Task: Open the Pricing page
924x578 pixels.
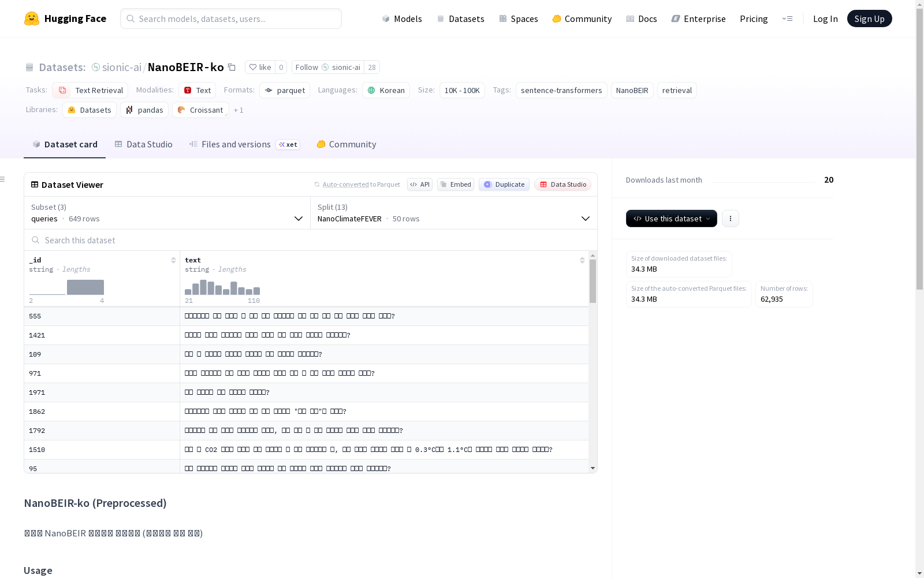Action: click(x=754, y=18)
